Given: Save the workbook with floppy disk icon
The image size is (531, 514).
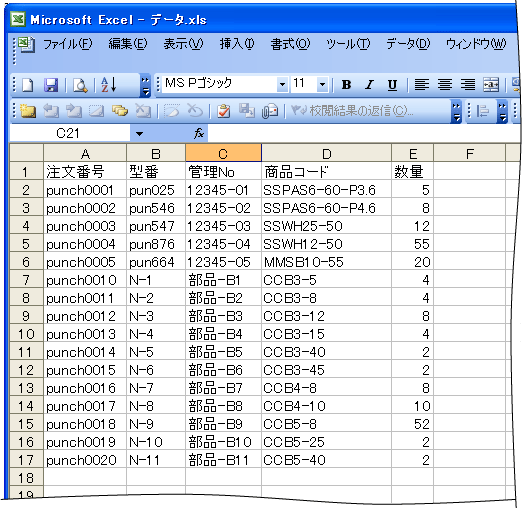Looking at the screenshot, I should click(x=51, y=85).
